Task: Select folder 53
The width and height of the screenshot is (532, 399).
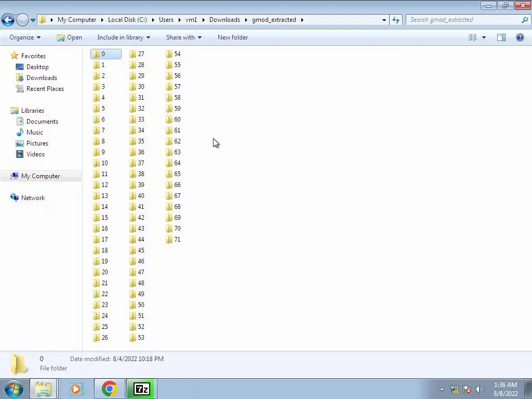Action: (137, 338)
